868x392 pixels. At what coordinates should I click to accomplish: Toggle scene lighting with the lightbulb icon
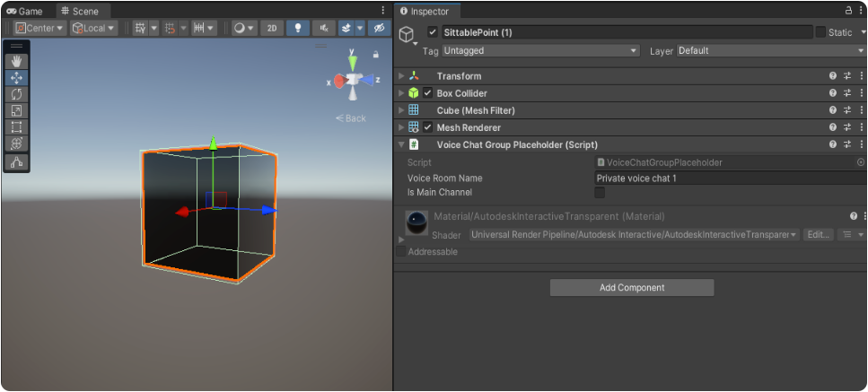coord(298,28)
